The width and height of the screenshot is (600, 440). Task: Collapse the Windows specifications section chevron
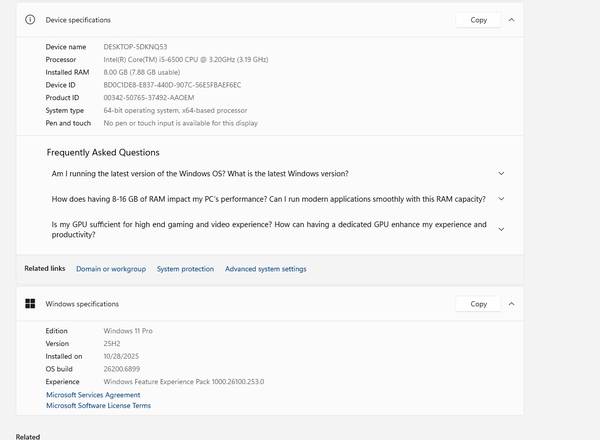point(511,304)
